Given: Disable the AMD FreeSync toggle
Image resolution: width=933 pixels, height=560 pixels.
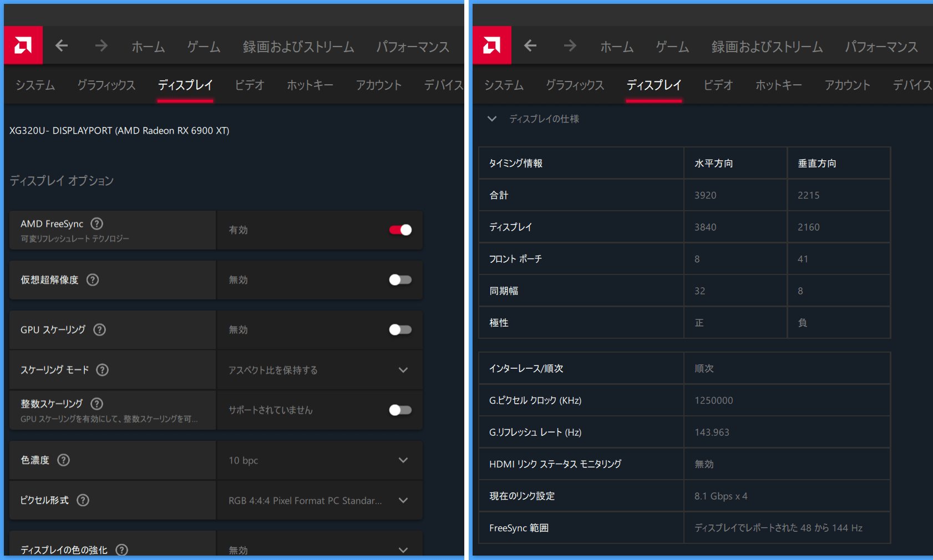Looking at the screenshot, I should (400, 230).
